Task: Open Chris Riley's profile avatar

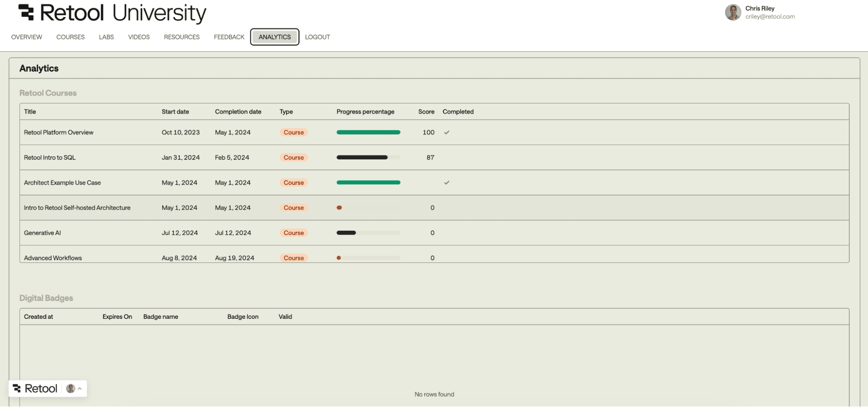Action: (x=733, y=13)
